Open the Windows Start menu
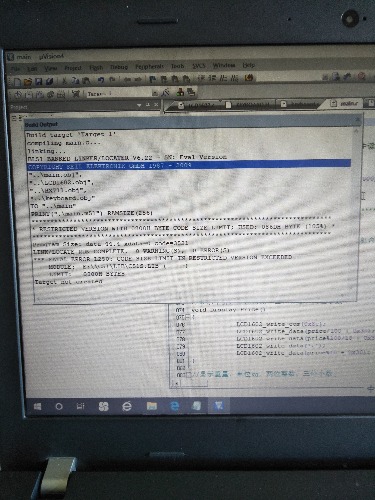This screenshot has width=375, height=500. point(37,407)
